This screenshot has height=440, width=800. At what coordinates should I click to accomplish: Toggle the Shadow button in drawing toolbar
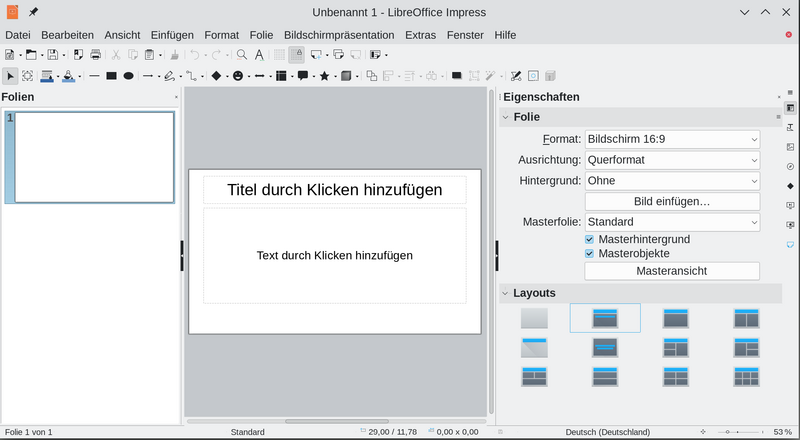coord(457,76)
